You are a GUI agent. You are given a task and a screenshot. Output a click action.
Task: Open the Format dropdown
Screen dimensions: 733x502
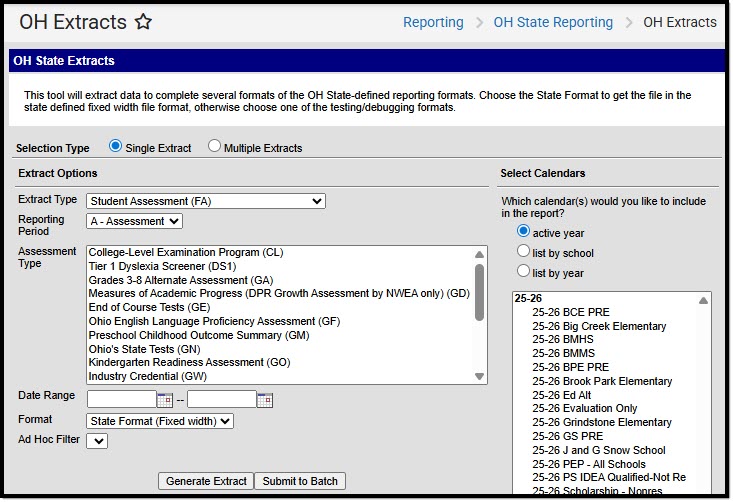point(160,421)
